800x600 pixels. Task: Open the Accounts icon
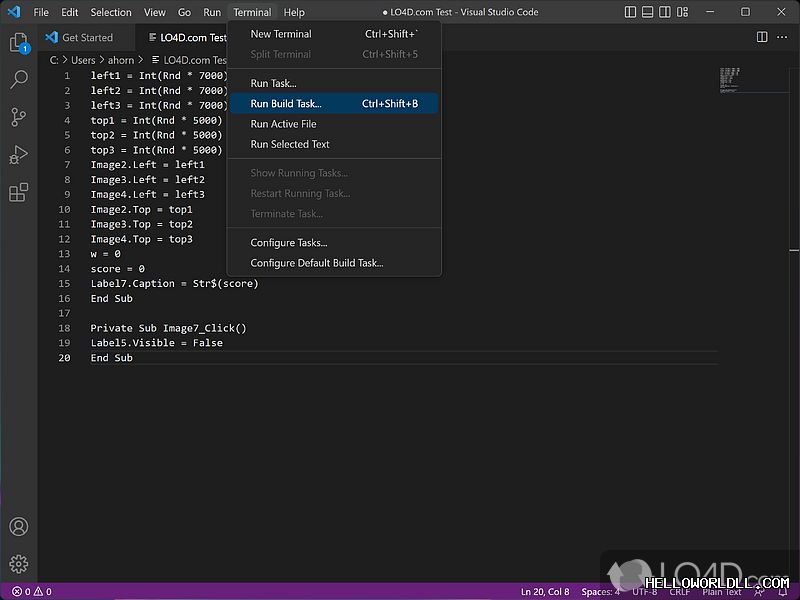[19, 527]
